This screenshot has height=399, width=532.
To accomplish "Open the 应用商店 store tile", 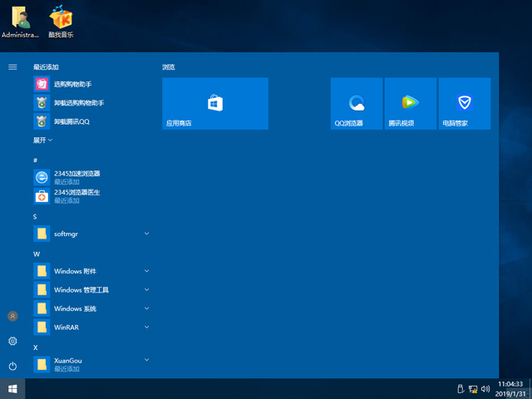I will [x=214, y=103].
